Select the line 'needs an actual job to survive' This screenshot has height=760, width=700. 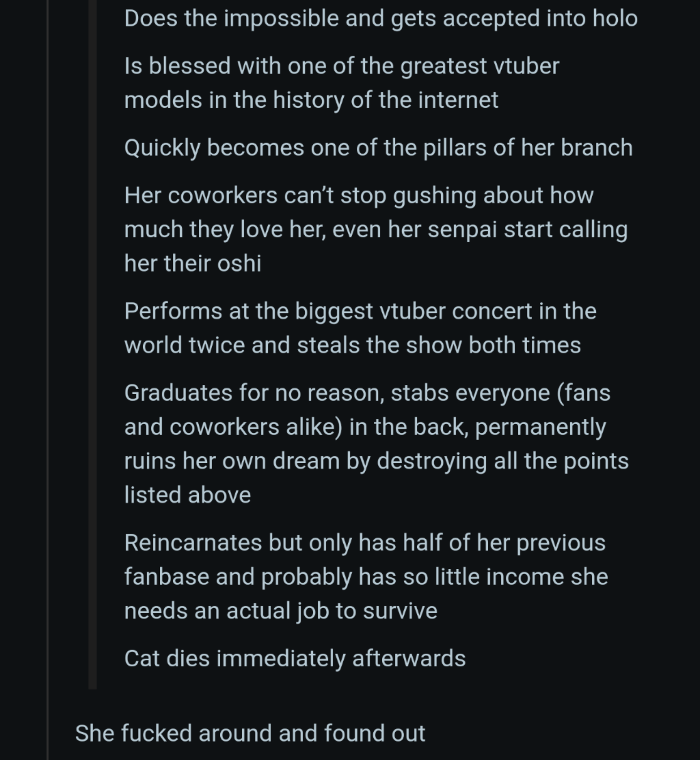click(x=281, y=611)
